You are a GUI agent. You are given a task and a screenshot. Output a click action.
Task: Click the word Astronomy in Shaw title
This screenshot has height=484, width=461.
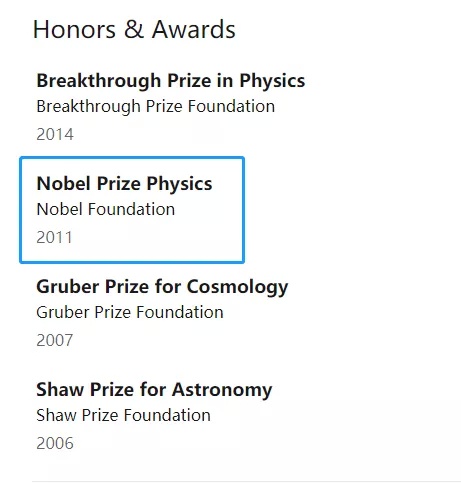pos(222,391)
